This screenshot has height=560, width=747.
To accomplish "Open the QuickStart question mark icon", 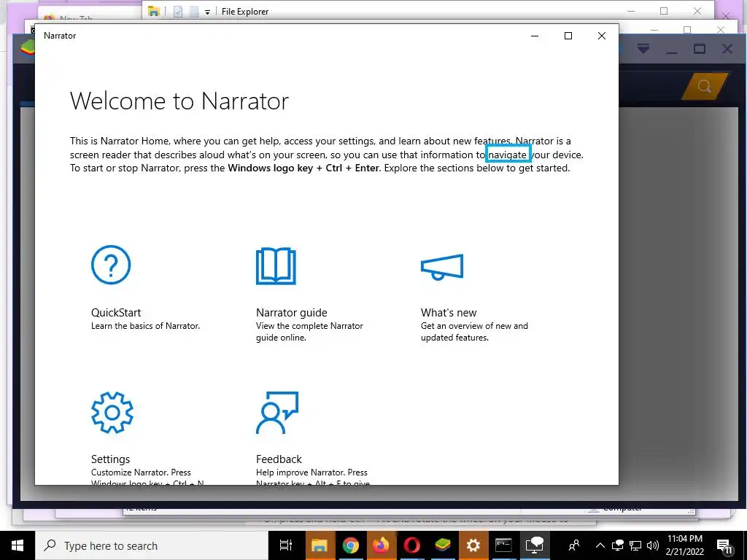I will [111, 265].
